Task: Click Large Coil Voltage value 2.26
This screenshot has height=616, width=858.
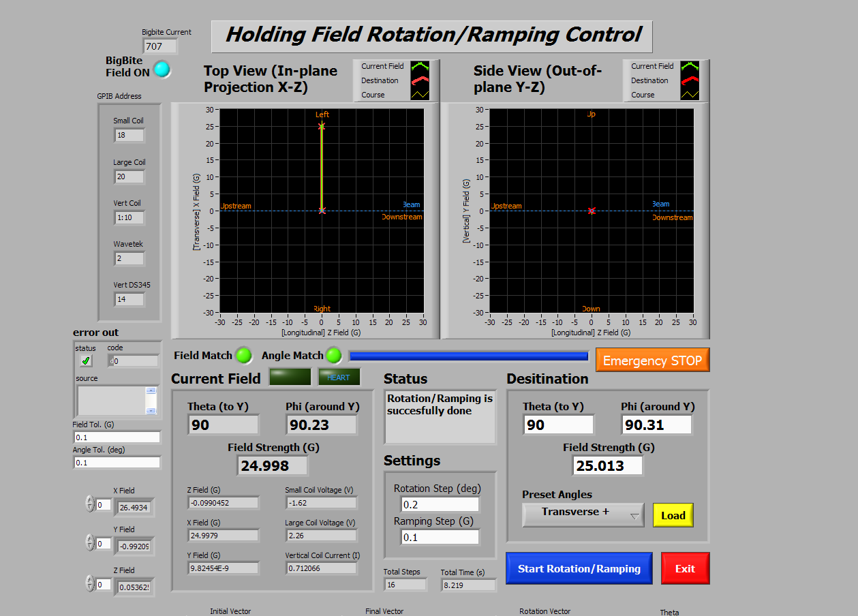Action: click(x=322, y=536)
